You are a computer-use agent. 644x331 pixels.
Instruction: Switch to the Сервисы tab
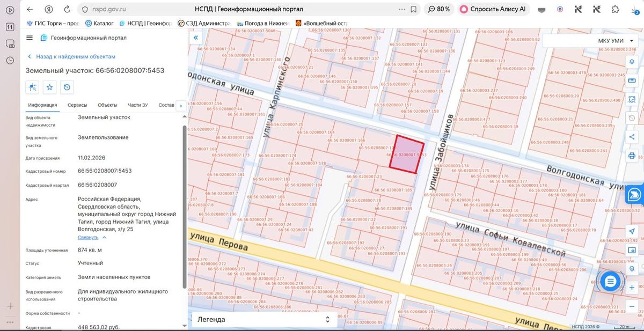click(x=77, y=105)
